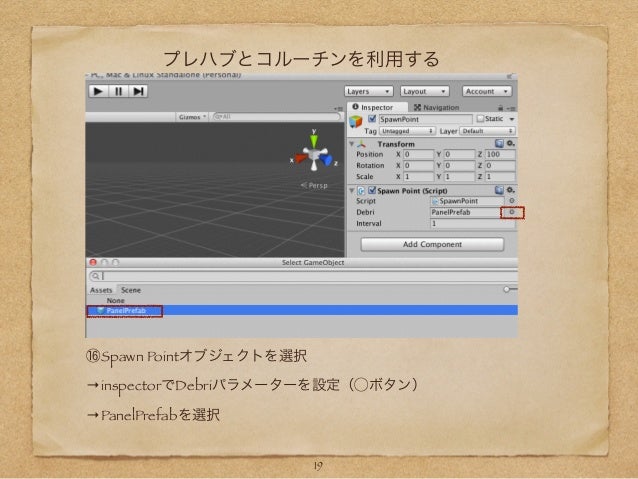Open the Transform help book icon
638x479 pixels.
tap(499, 144)
